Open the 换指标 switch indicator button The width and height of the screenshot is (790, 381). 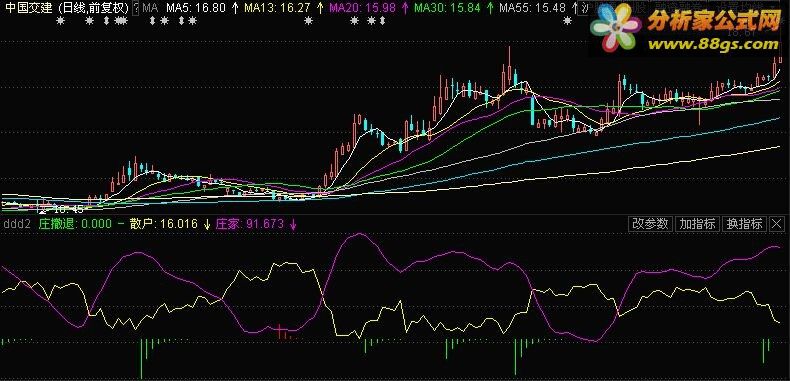pyautogui.click(x=744, y=224)
